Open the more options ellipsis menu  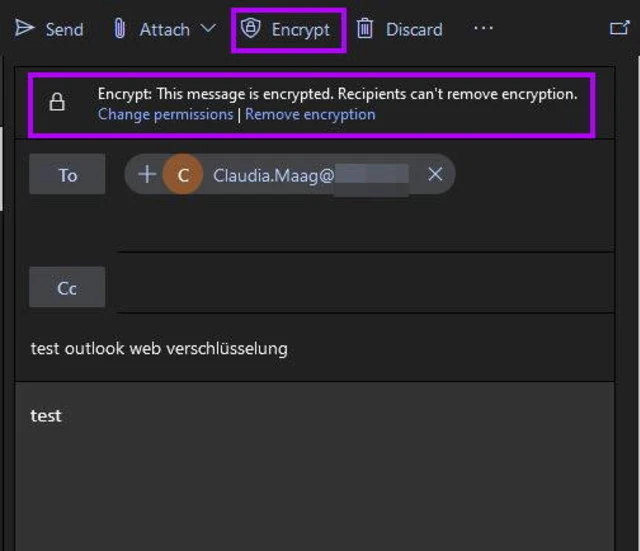484,29
